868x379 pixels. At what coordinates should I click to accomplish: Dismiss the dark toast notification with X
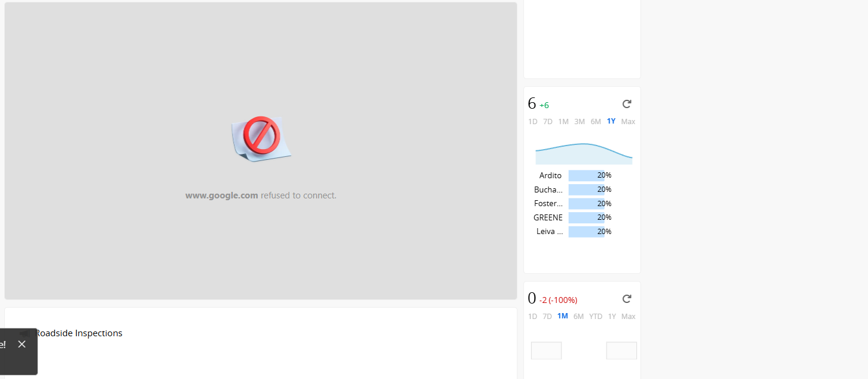(x=22, y=344)
